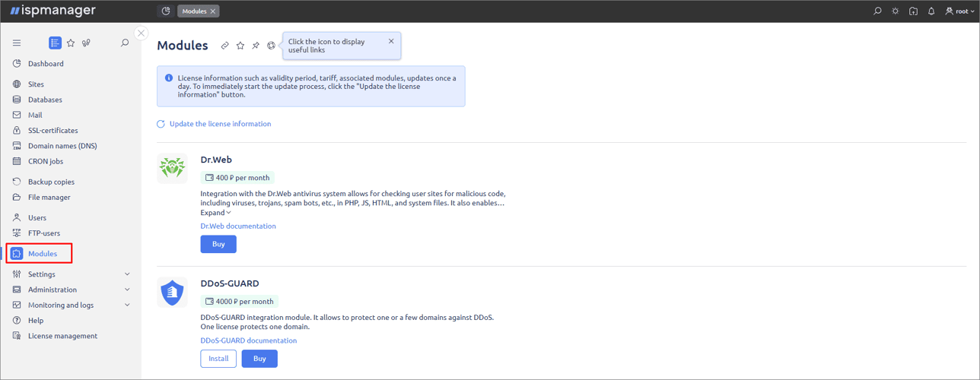Buy the Dr.Web module
The height and width of the screenshot is (380, 980).
coord(218,244)
